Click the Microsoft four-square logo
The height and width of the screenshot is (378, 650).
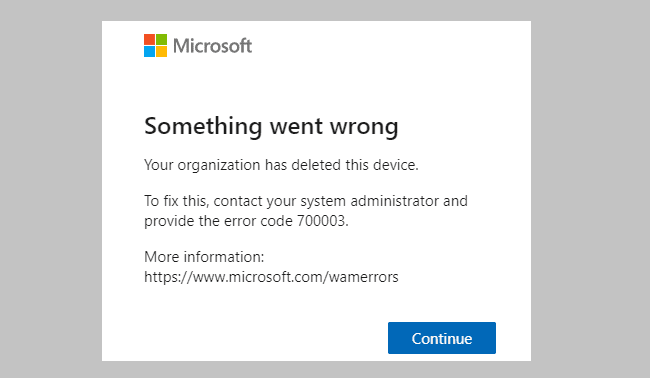155,46
